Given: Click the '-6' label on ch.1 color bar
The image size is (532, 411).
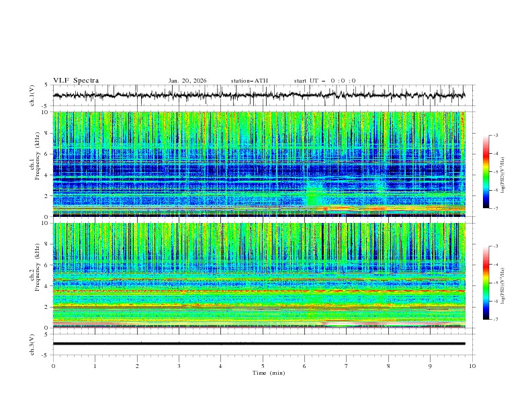Looking at the screenshot, I should tap(496, 190).
